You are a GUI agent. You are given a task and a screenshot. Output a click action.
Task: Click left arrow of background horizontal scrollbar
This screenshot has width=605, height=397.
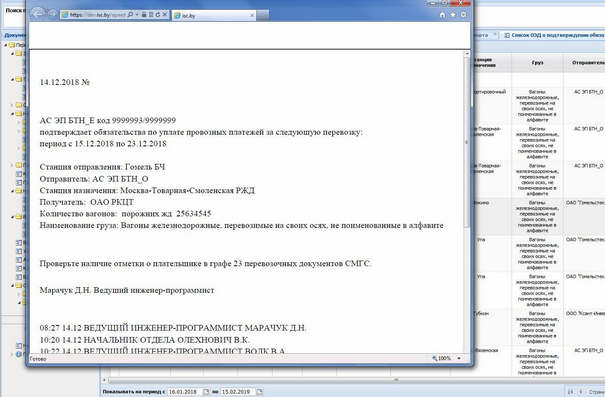coord(104,380)
